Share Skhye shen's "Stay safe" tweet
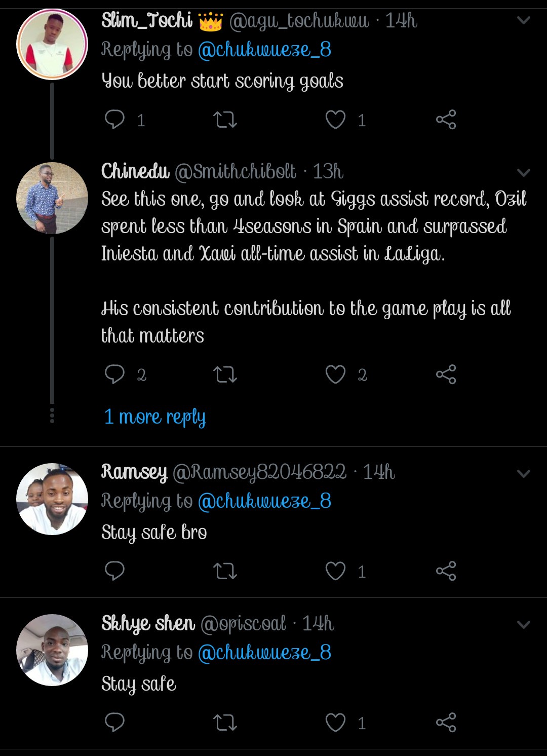Viewport: 547px width, 756px height. pyautogui.click(x=446, y=723)
